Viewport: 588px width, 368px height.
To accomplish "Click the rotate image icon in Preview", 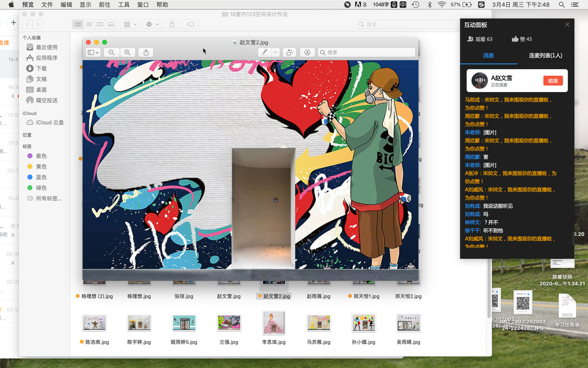I will tap(289, 53).
